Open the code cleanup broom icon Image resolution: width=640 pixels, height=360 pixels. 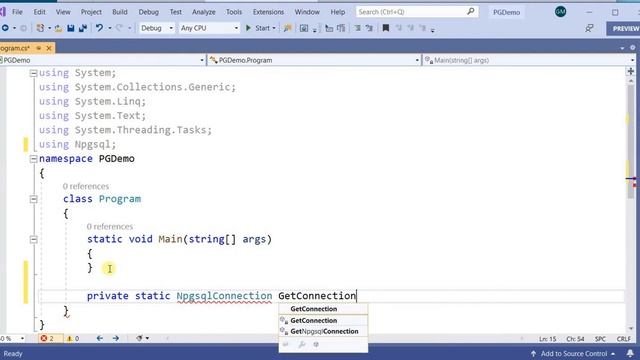click(140, 338)
